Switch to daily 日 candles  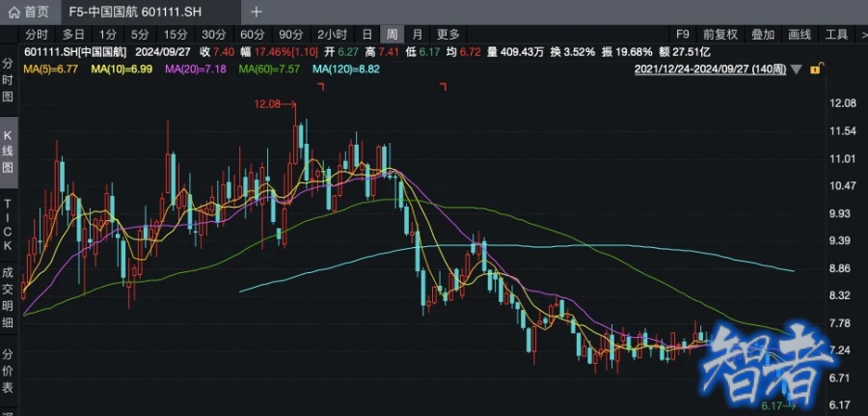[x=367, y=35]
